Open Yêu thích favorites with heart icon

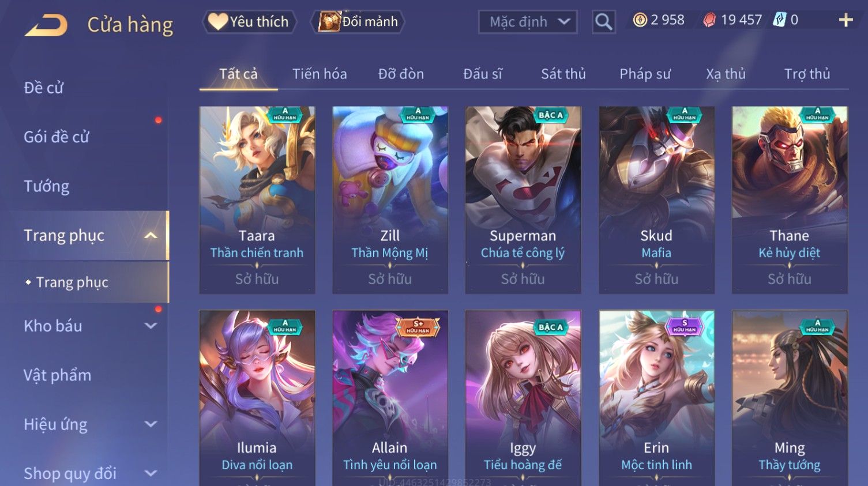point(249,22)
